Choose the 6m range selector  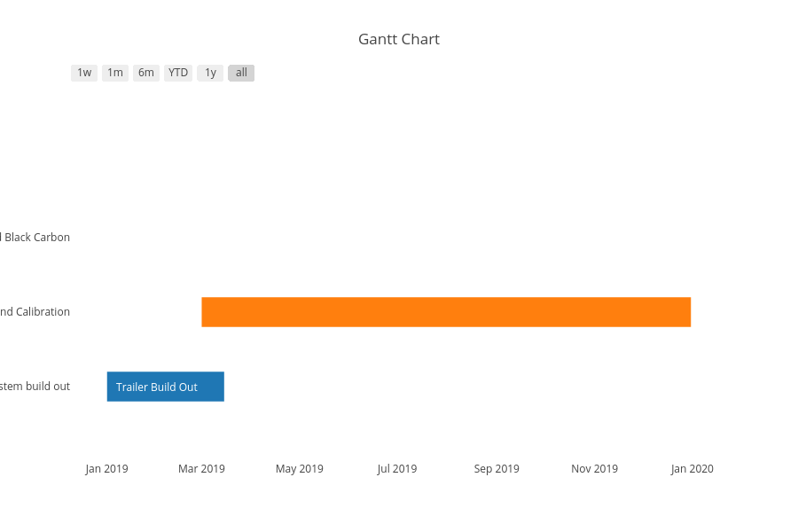point(146,73)
